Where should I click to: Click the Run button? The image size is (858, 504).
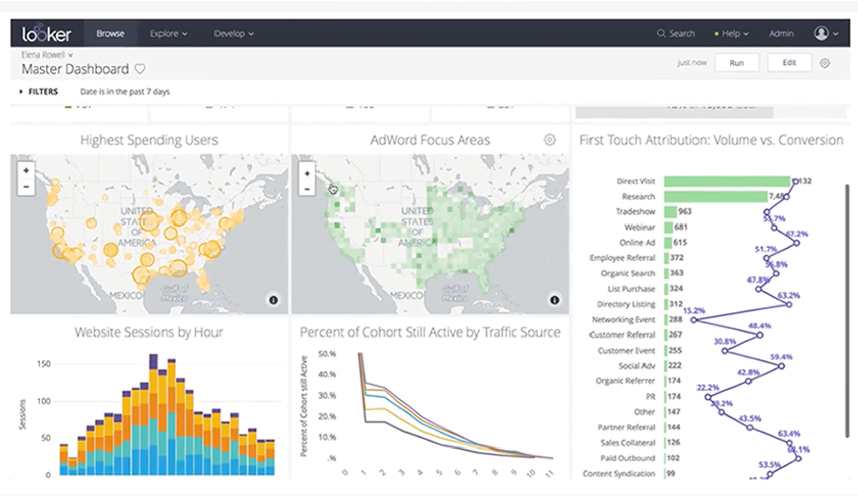[736, 63]
